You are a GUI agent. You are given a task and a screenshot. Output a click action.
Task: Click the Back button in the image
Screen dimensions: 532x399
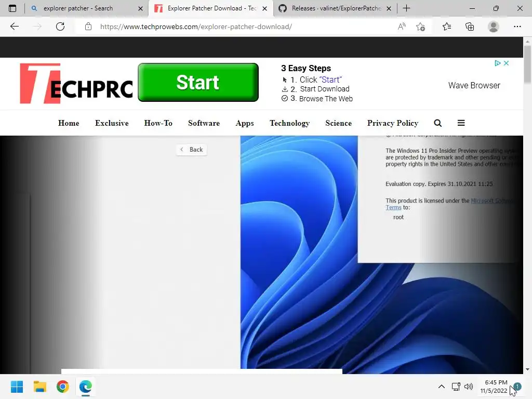[x=192, y=150]
